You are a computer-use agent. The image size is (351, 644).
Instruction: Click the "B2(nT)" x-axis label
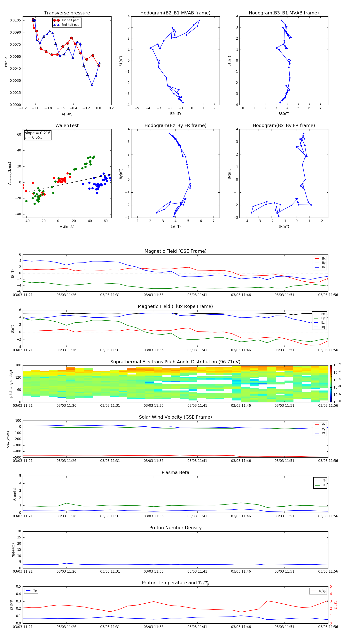pos(175,114)
